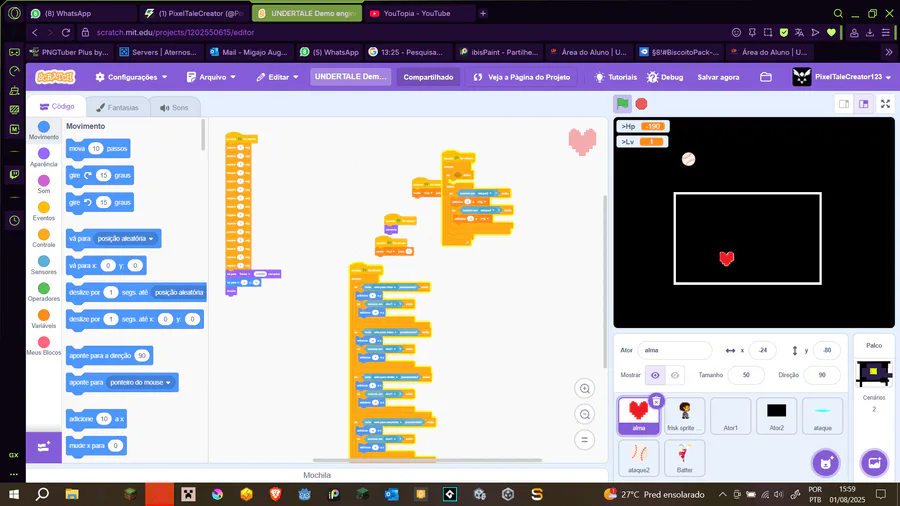Hide the sprite with crossed-eye icon

(x=675, y=375)
